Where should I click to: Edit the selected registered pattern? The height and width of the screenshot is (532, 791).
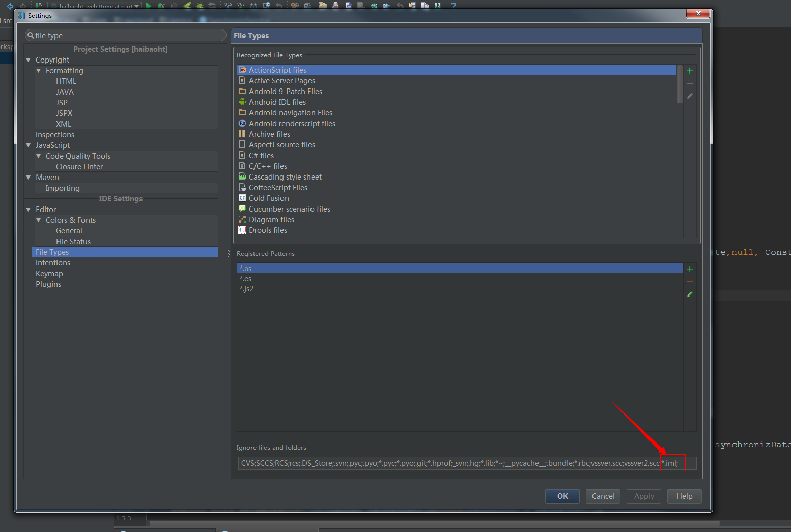click(690, 294)
